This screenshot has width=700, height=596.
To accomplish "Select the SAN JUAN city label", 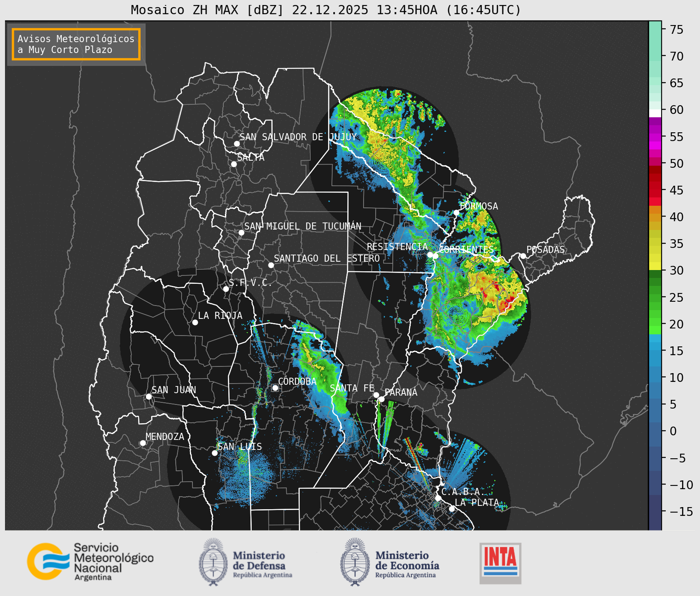I will (x=174, y=390).
